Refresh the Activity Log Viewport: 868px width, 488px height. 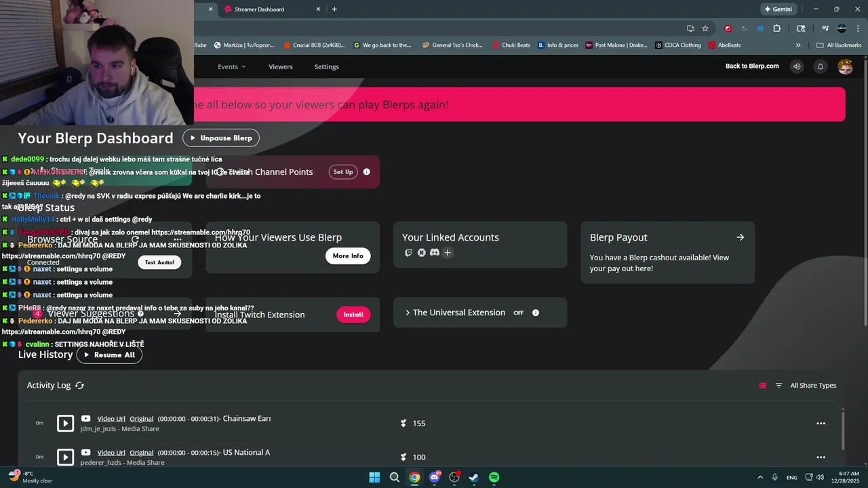pyautogui.click(x=79, y=386)
